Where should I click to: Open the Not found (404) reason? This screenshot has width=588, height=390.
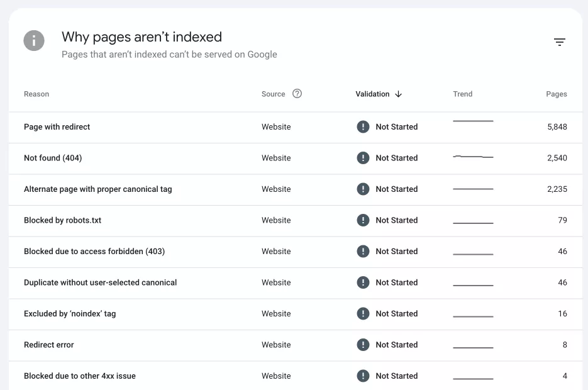coord(53,158)
